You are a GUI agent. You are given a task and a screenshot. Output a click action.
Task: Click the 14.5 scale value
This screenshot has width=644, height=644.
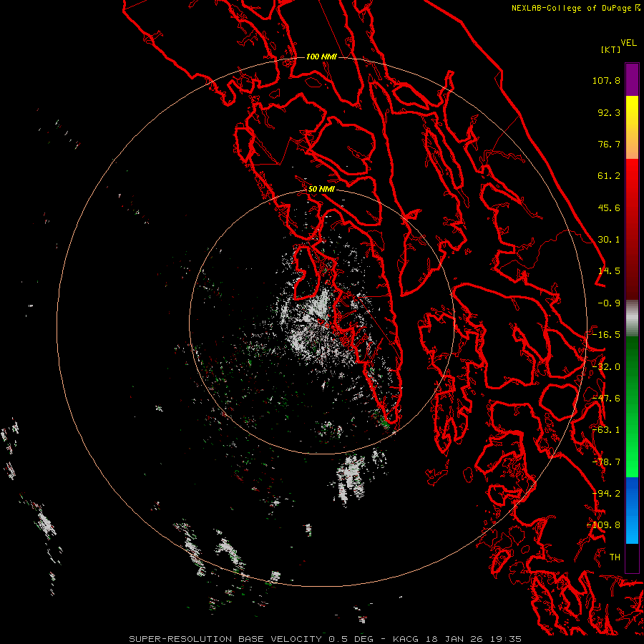pos(609,271)
